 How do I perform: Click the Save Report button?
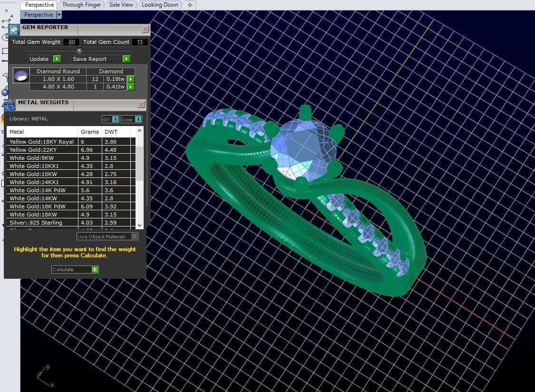pyautogui.click(x=101, y=59)
